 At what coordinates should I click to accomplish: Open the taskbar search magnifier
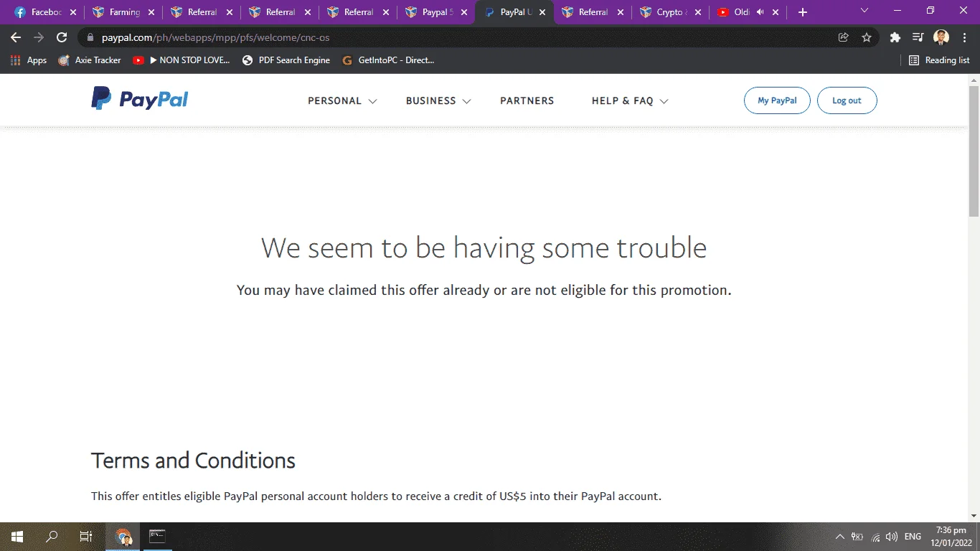52,537
